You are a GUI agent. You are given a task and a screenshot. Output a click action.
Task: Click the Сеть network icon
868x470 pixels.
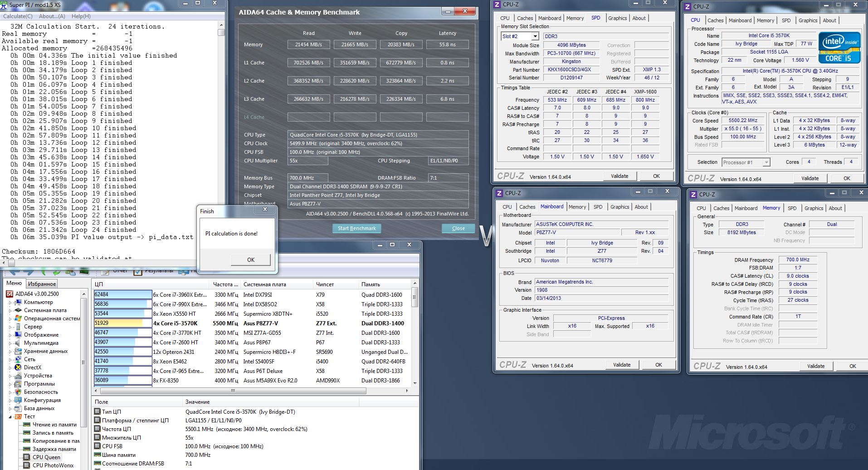pos(18,359)
